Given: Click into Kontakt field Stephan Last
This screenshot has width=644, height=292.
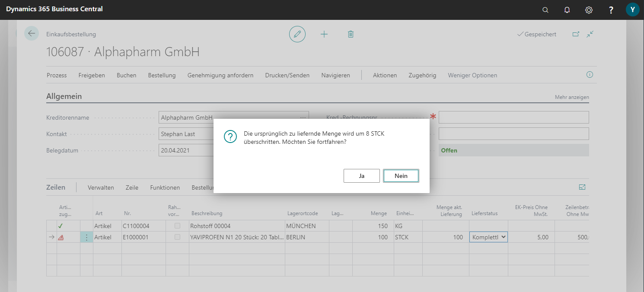Looking at the screenshot, I should click(233, 134).
